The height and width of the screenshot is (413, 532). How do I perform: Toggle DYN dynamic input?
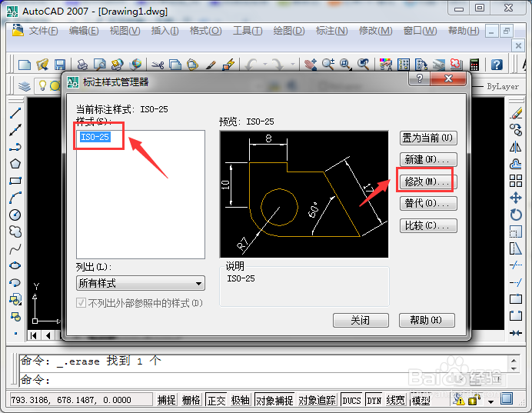pos(374,401)
